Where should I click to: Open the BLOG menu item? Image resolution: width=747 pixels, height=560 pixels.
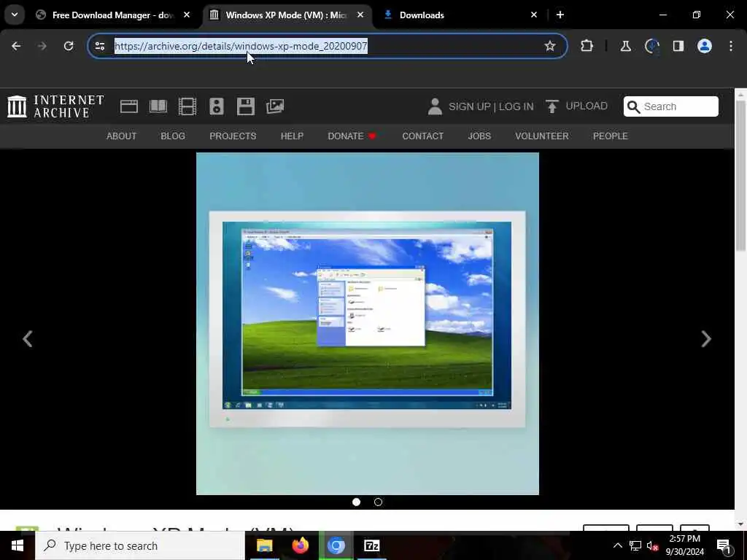click(173, 136)
